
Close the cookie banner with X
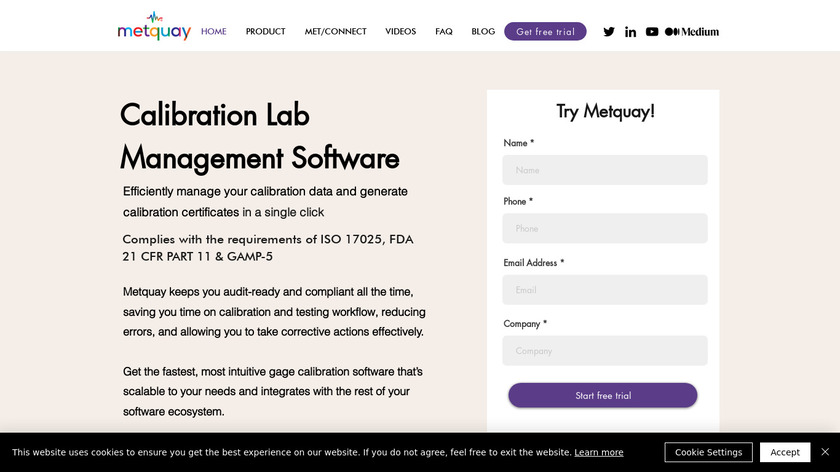pyautogui.click(x=825, y=452)
